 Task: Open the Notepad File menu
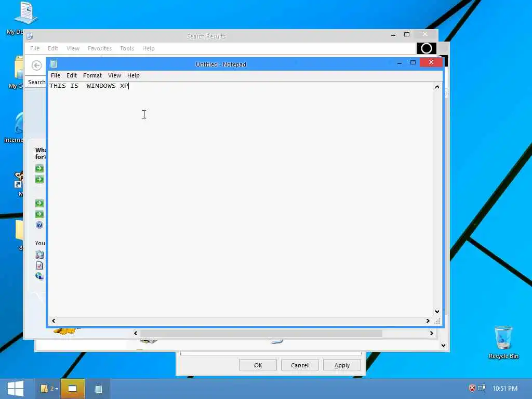[55, 75]
